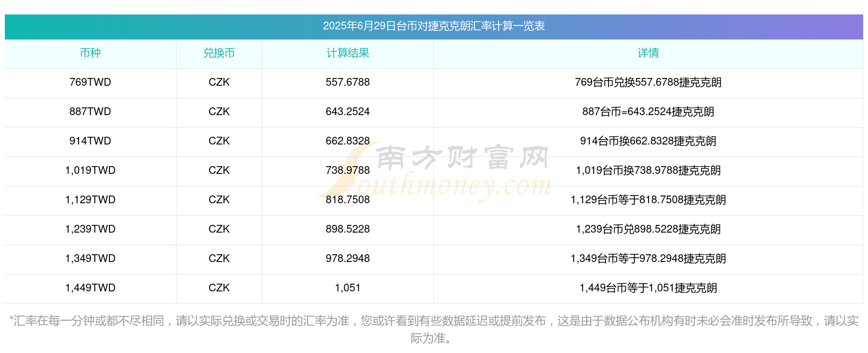868x353 pixels.
Task: Click the '币种' column header
Action: [x=90, y=53]
